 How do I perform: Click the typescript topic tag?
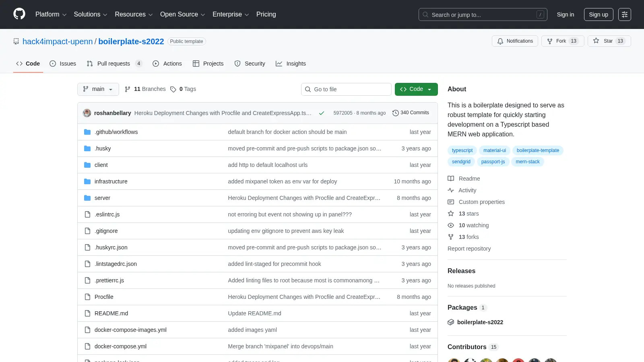click(x=462, y=150)
